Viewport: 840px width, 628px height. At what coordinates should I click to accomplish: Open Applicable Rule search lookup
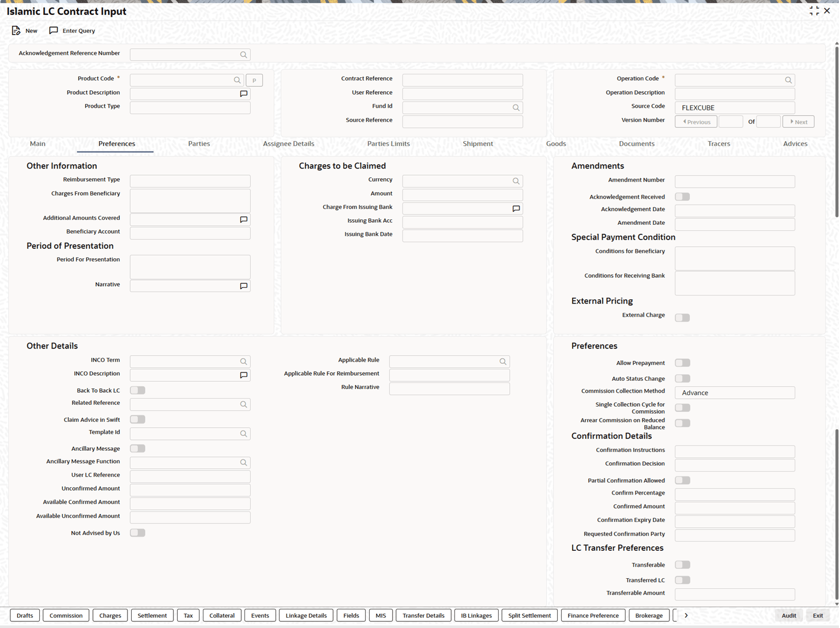[x=503, y=362]
